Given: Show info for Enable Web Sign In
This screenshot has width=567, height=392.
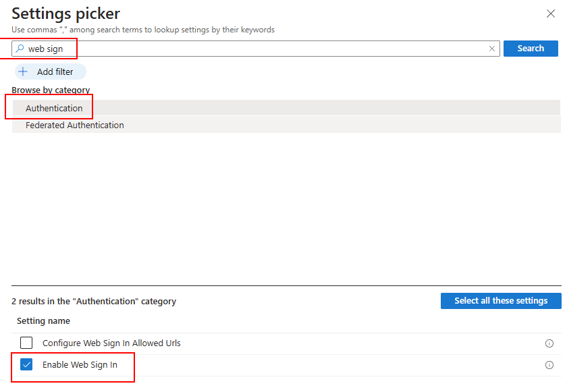Looking at the screenshot, I should pyautogui.click(x=549, y=365).
